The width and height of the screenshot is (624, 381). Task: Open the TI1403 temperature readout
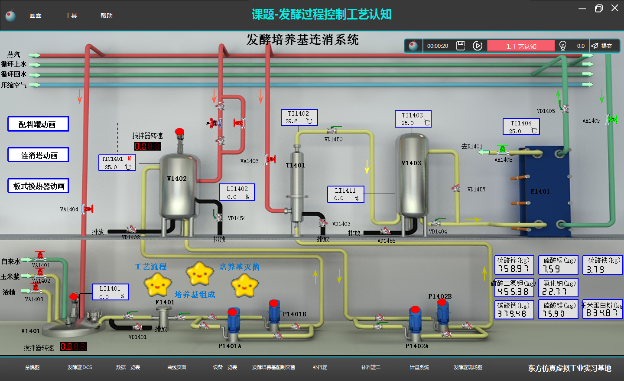click(x=413, y=119)
